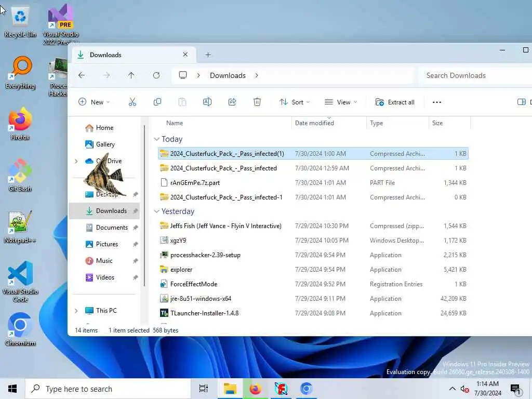Viewport: 532px width, 399px height.
Task: Refresh the Downloads folder
Action: click(156, 75)
